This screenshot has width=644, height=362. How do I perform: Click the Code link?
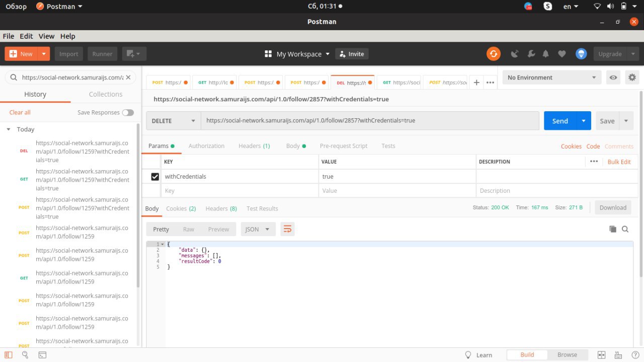593,146
